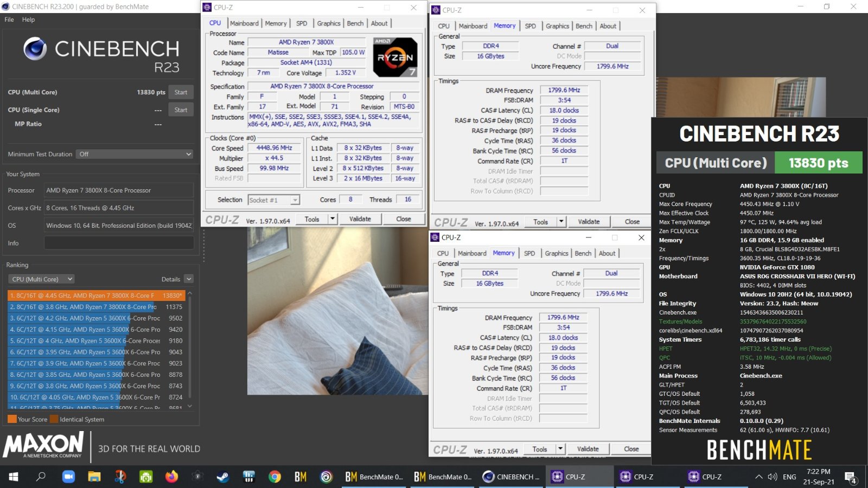Switch to Memory tab in CPU-Z CPU window

click(x=276, y=23)
